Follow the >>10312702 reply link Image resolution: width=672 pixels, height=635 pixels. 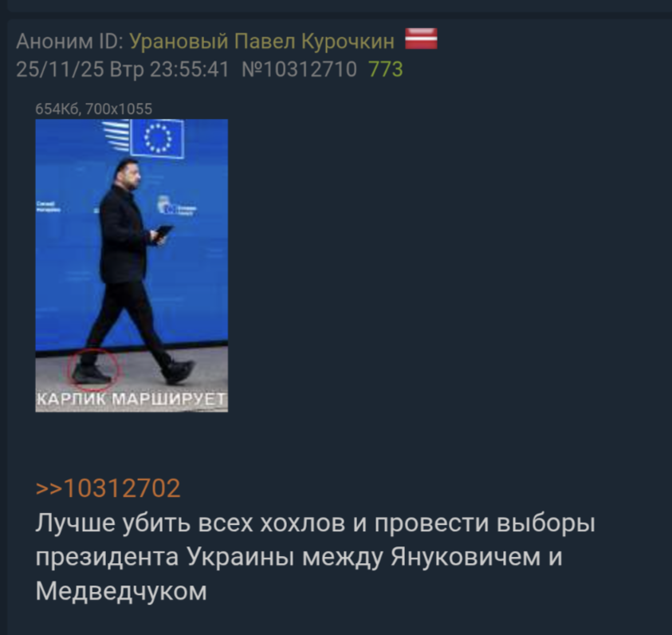108,488
